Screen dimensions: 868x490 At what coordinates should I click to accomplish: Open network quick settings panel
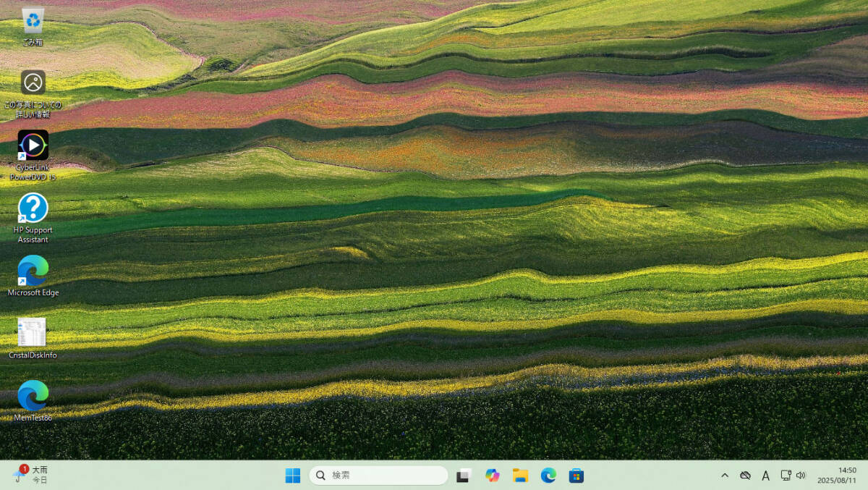[x=785, y=476]
